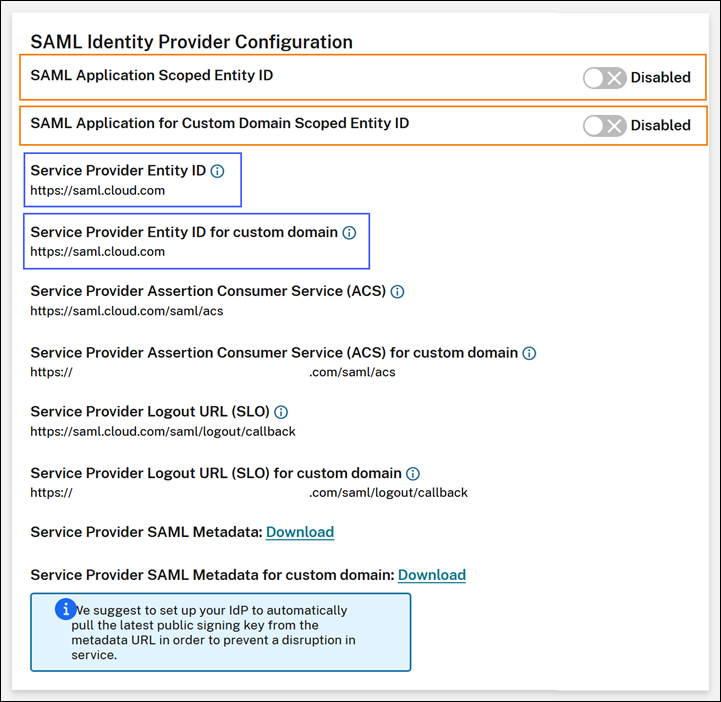Click URL value under Entity ID for custom domain

pos(98,252)
